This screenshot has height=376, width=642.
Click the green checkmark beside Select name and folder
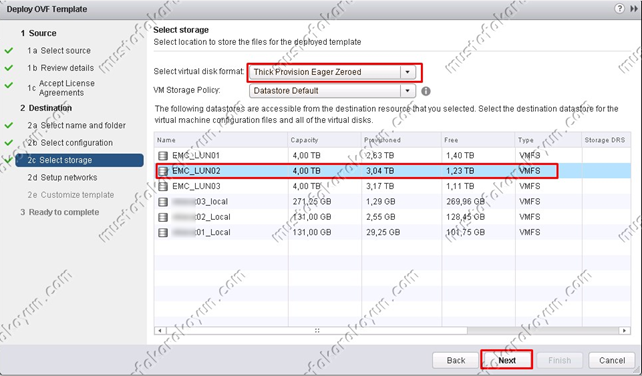click(9, 125)
